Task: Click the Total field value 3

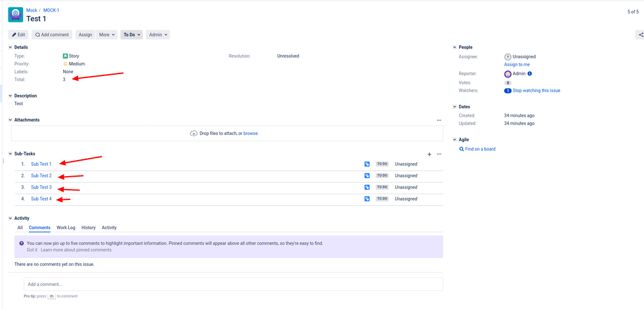Action: pyautogui.click(x=64, y=79)
